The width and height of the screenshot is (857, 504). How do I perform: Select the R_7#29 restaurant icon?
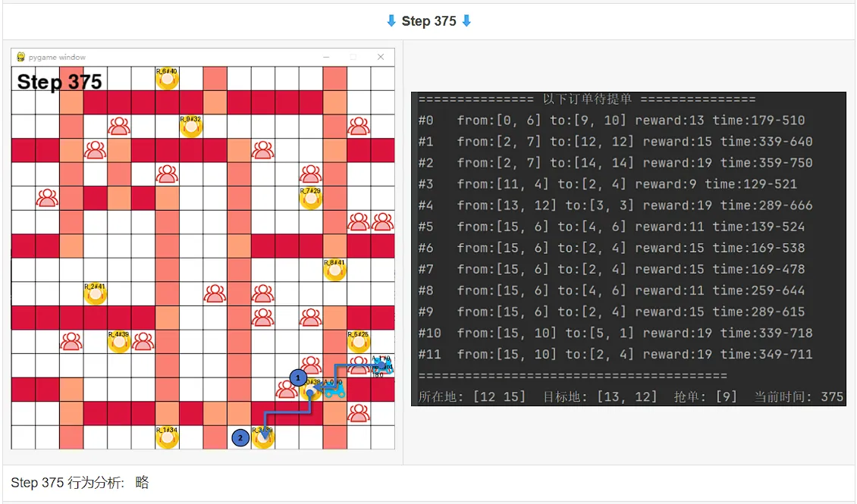(x=311, y=199)
